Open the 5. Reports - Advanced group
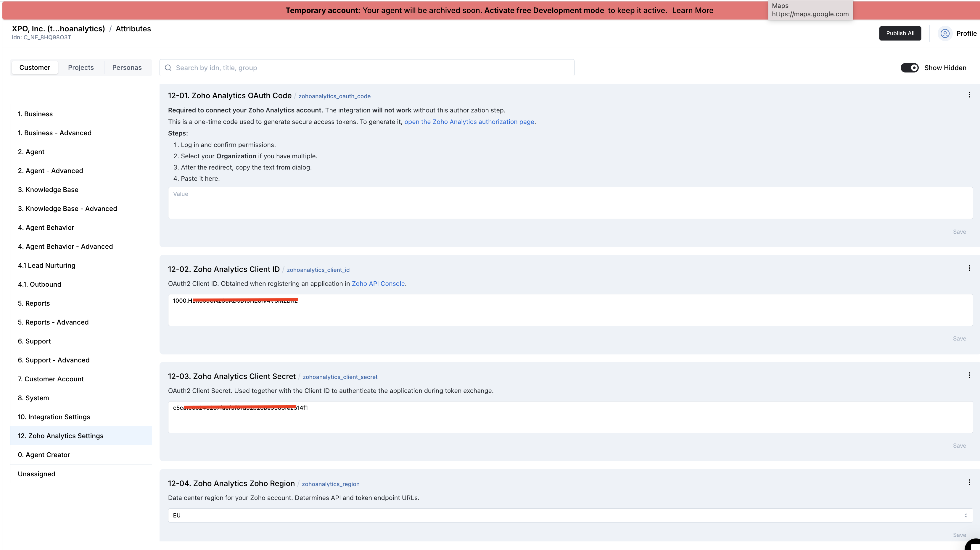The image size is (980, 550). click(81, 322)
